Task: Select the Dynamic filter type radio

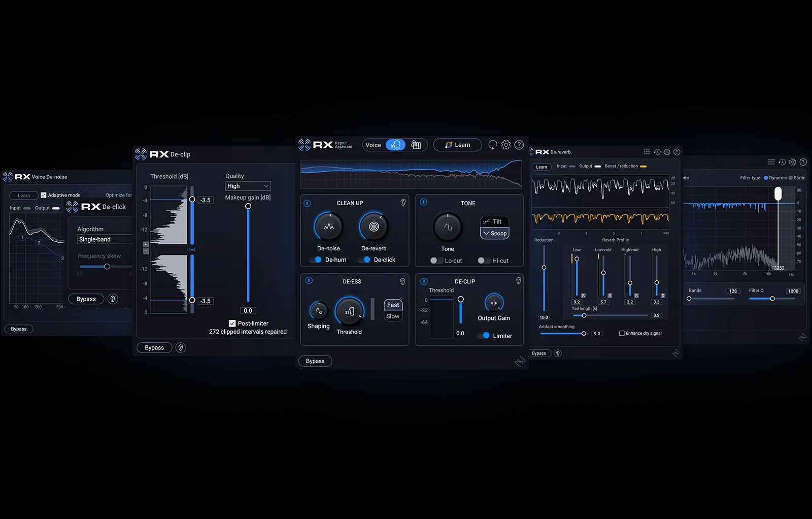Action: point(766,178)
